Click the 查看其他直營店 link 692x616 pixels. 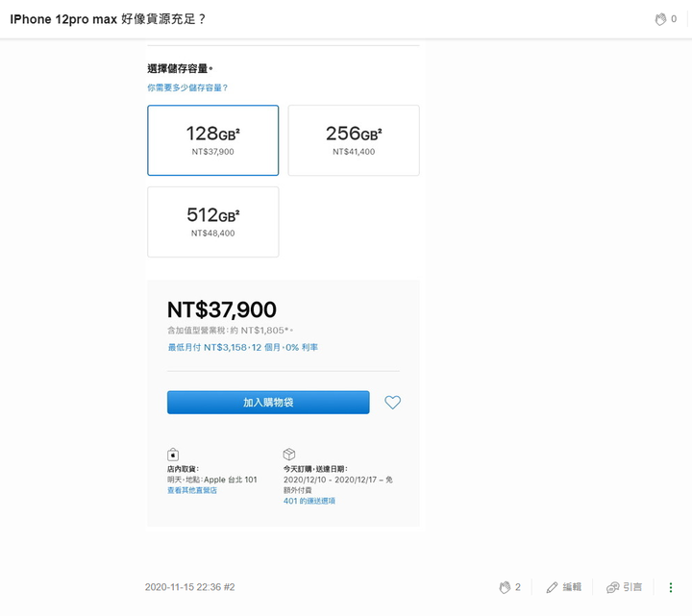192,490
